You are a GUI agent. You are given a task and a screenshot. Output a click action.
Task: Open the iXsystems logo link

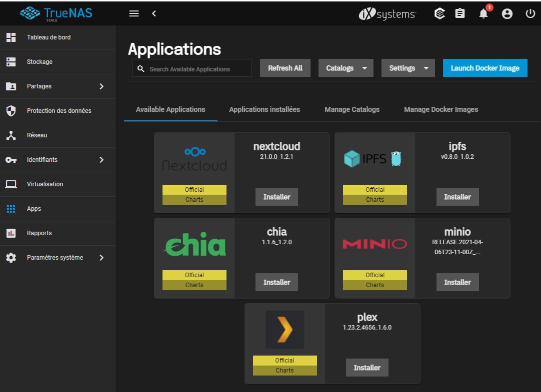(x=387, y=14)
